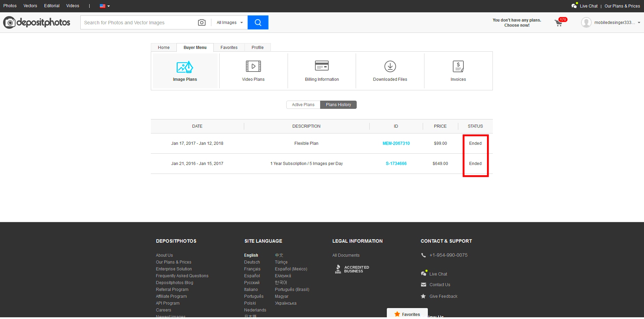Open Billing Information card icon
644x319 pixels.
pyautogui.click(x=322, y=65)
